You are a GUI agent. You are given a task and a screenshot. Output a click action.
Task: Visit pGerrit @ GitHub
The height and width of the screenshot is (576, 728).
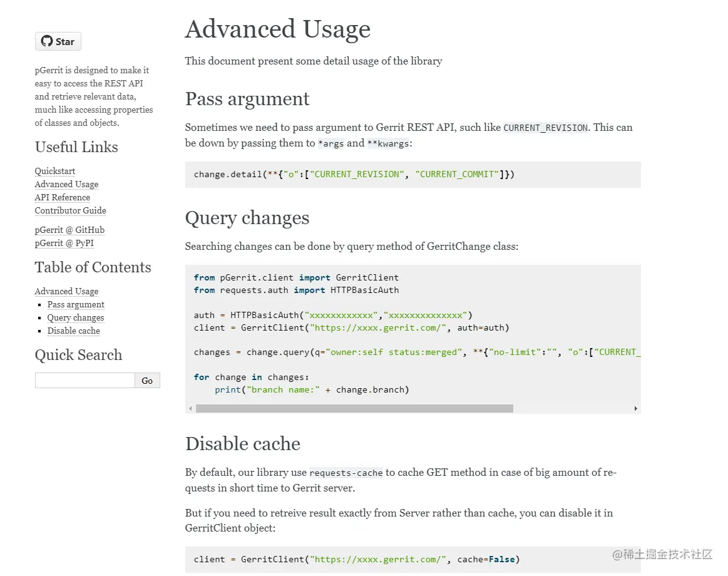point(69,230)
